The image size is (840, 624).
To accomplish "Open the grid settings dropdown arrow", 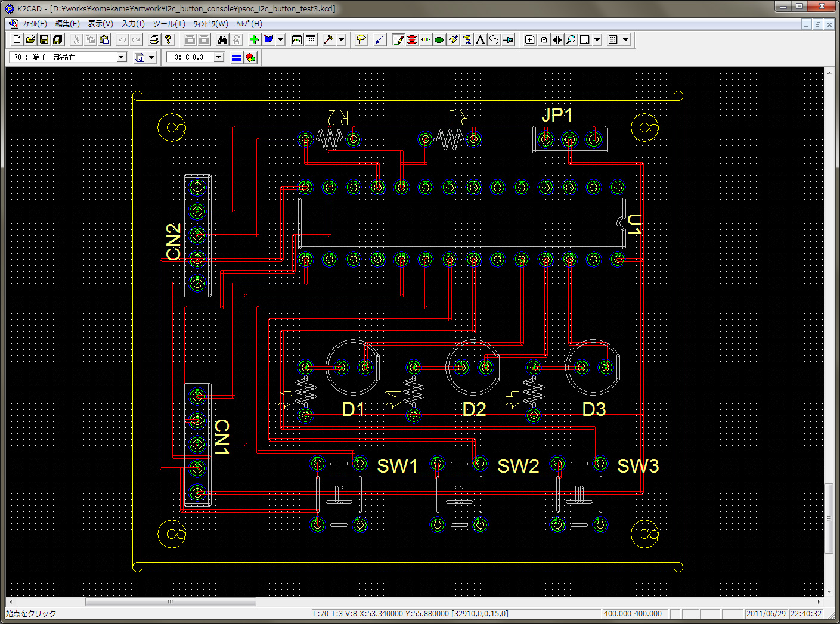I will [x=625, y=40].
